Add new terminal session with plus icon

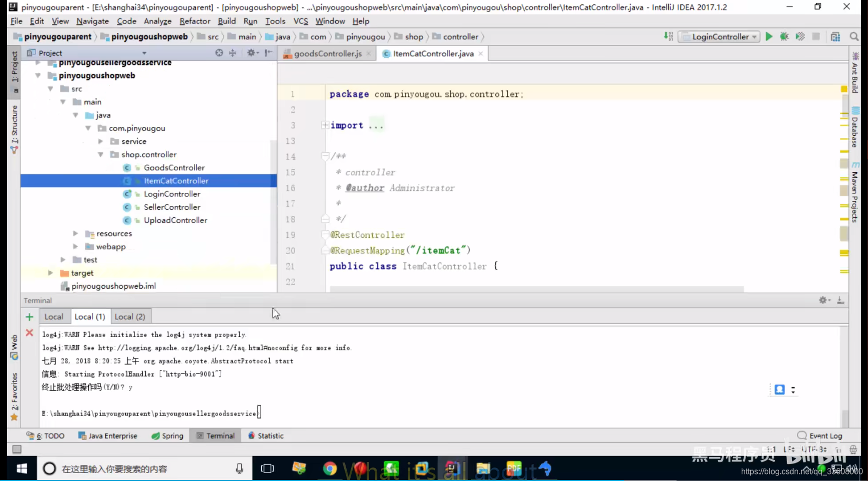29,317
